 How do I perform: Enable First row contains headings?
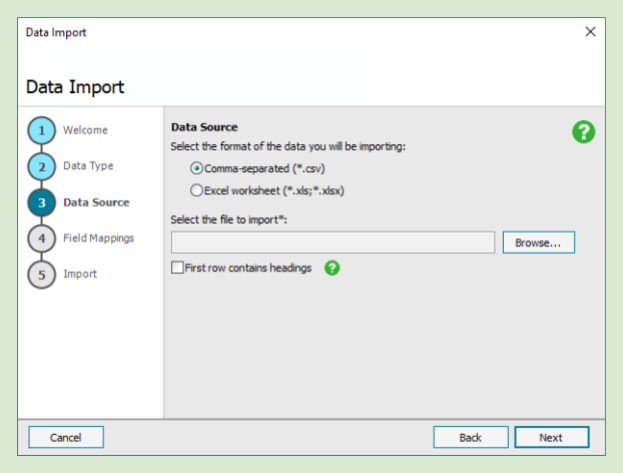[x=178, y=268]
